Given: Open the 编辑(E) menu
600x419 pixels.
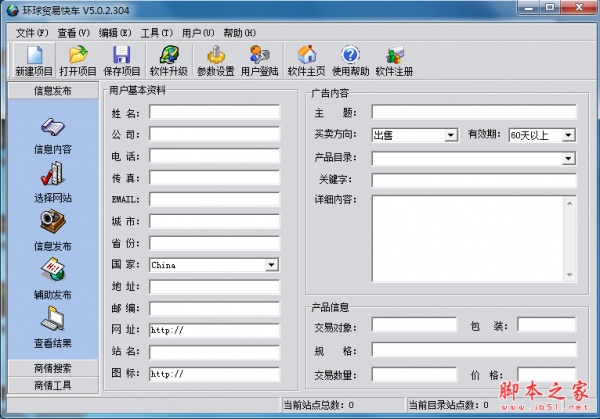Looking at the screenshot, I should tap(115, 33).
